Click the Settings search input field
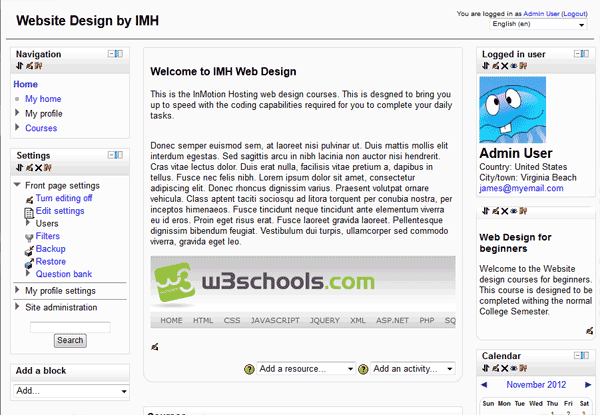The image size is (600, 415). [x=70, y=327]
